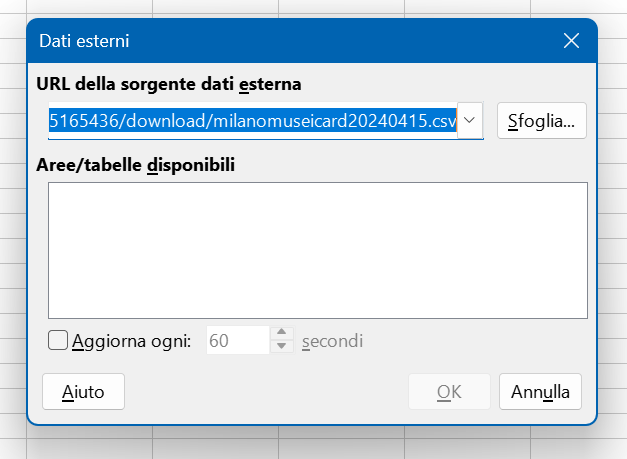Screen dimensions: 627x459
Task: Confirm with the OK button
Action: coord(449,391)
